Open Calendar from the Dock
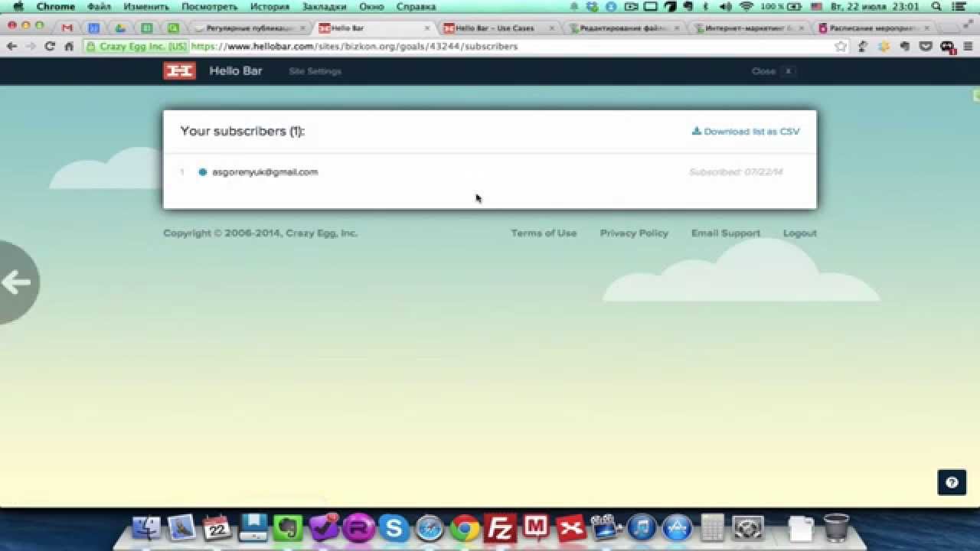 (x=217, y=528)
